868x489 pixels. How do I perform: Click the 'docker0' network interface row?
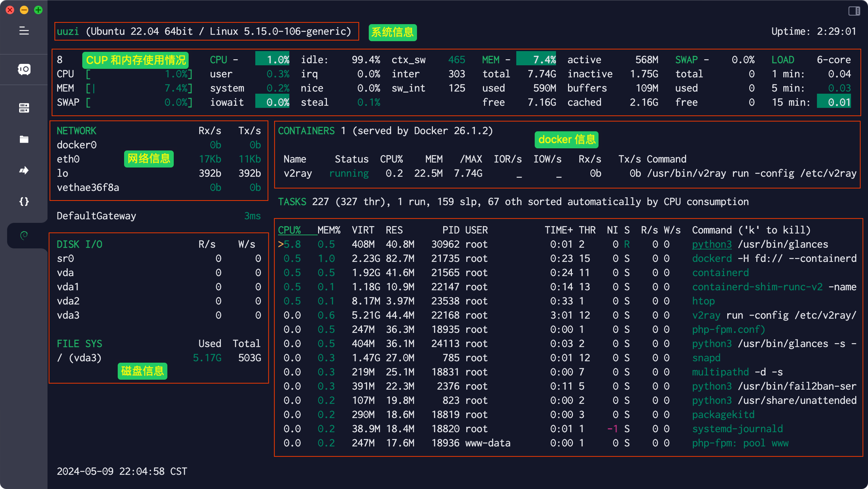[x=159, y=145]
